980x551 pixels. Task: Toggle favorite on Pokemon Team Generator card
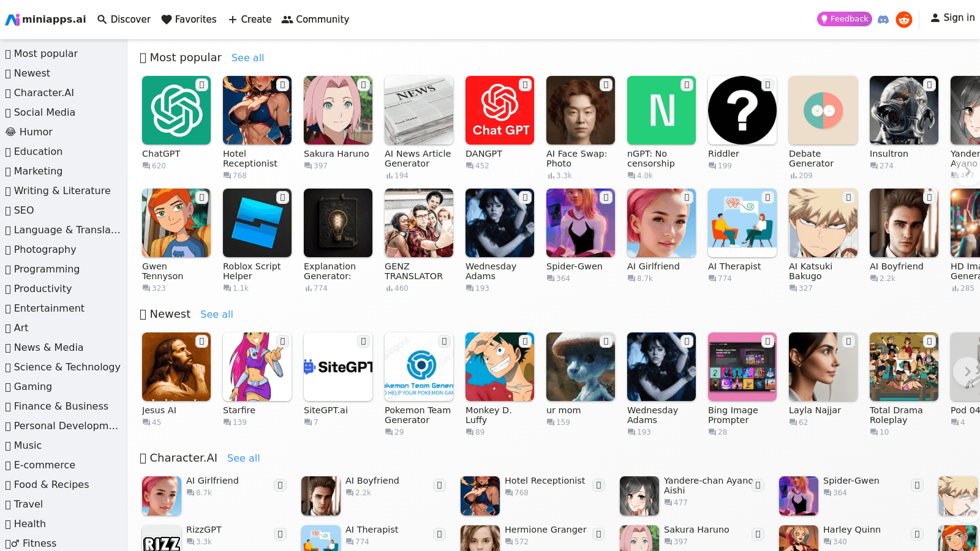point(444,342)
